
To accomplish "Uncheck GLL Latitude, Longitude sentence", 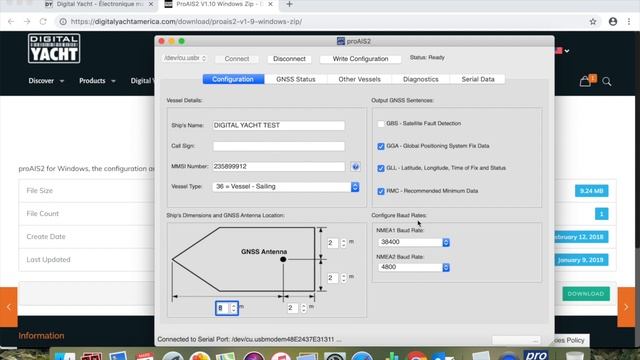I will click(x=381, y=168).
